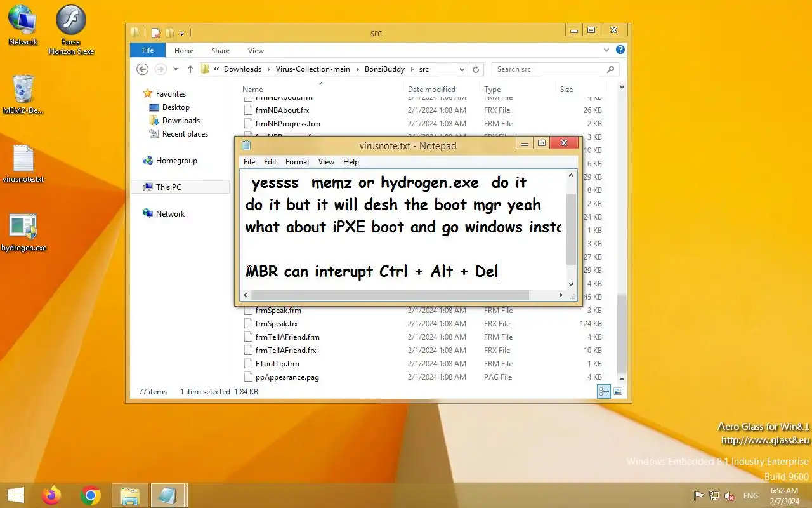The width and height of the screenshot is (812, 508).
Task: Sort files by the Type column
Action: pos(517,90)
